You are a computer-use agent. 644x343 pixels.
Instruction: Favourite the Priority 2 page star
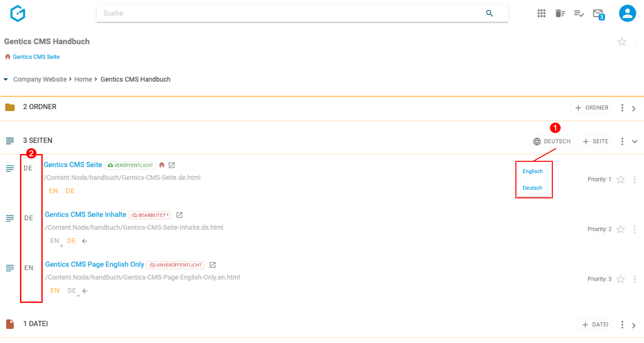pyautogui.click(x=620, y=229)
